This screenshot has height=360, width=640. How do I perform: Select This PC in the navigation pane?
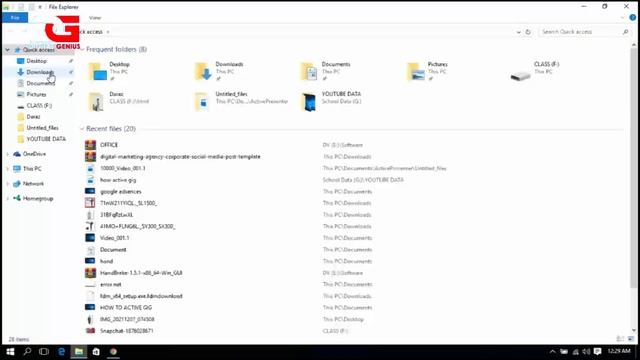tap(32, 169)
